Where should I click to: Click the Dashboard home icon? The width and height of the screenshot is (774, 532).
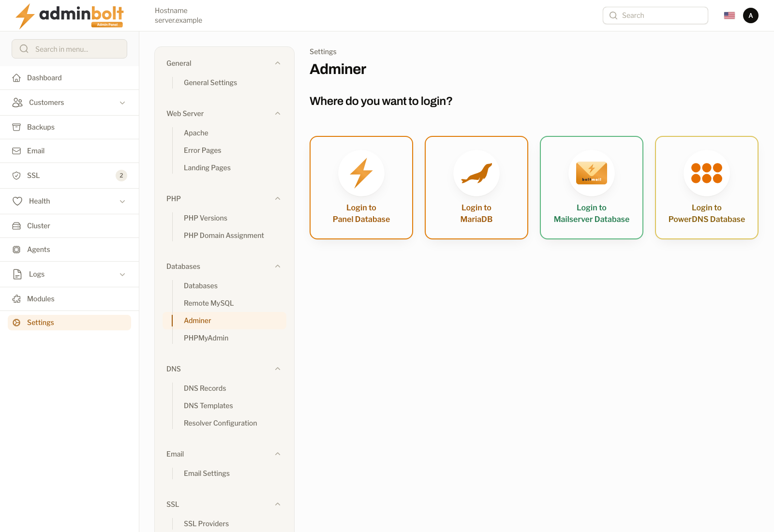coord(16,78)
